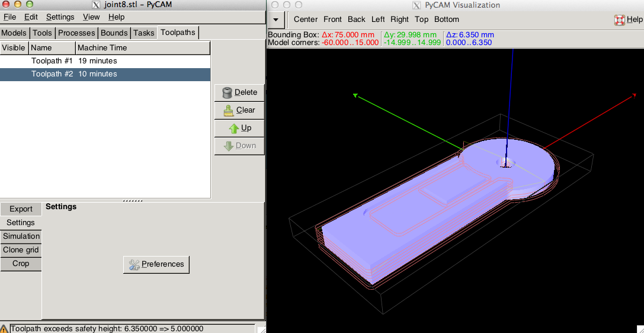Click the warning icon in the status bar
The image size is (644, 333).
coord(4,329)
